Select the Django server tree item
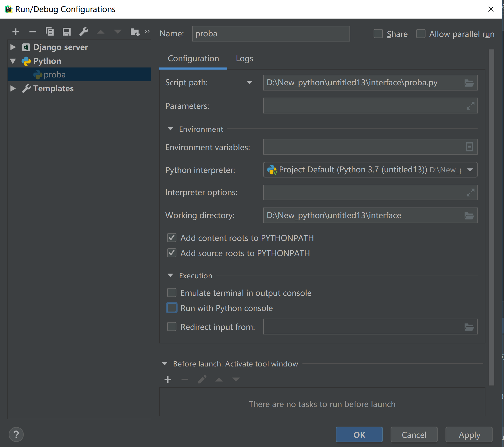The width and height of the screenshot is (504, 447). (60, 47)
